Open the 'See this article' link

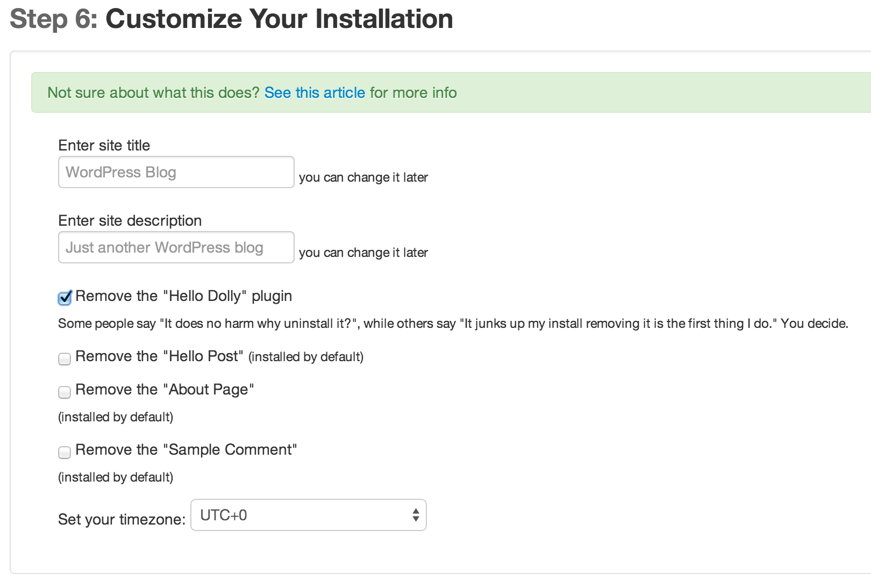pos(315,92)
